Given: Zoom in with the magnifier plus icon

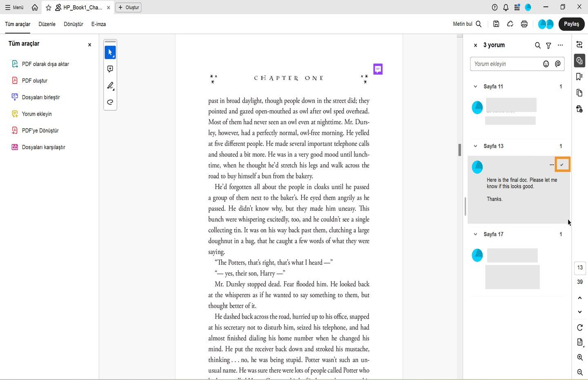Looking at the screenshot, I should point(580,358).
